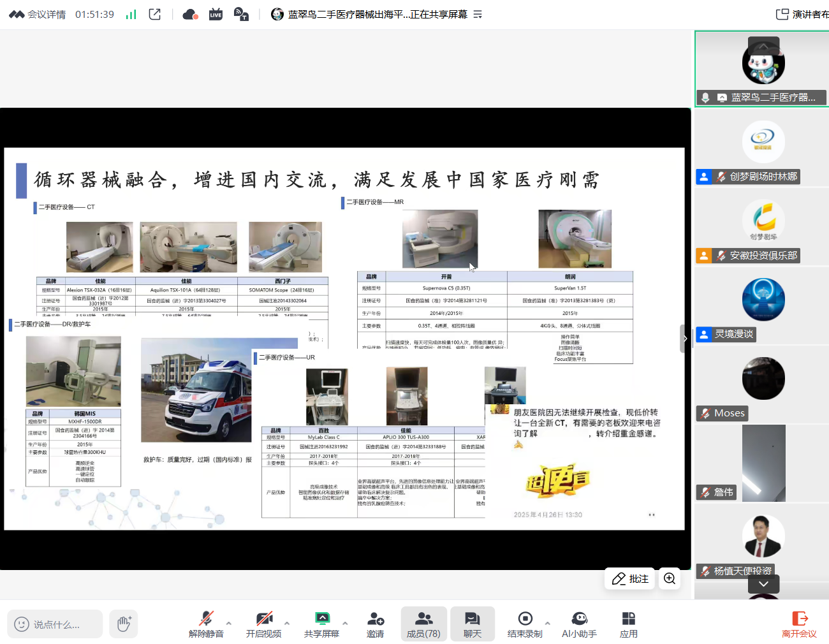Screen dimensions: 829x644
Task: Open 聊天 chat panel
Action: [x=473, y=624]
